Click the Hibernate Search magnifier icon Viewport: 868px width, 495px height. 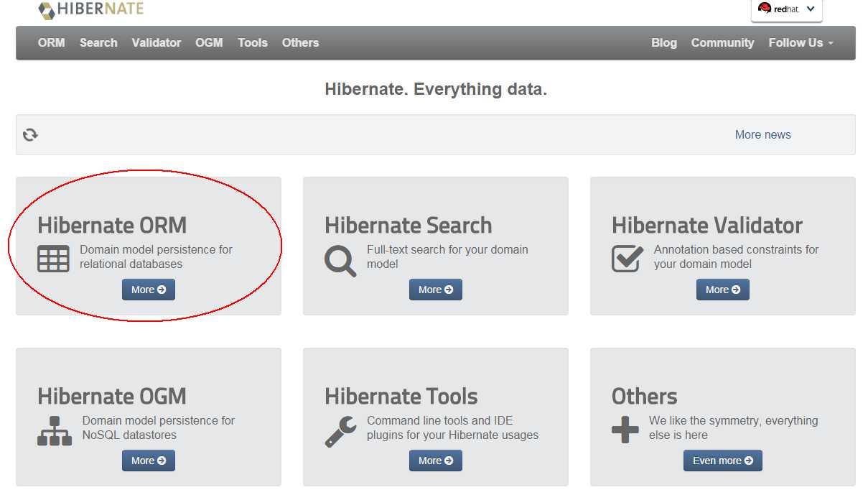coord(340,261)
